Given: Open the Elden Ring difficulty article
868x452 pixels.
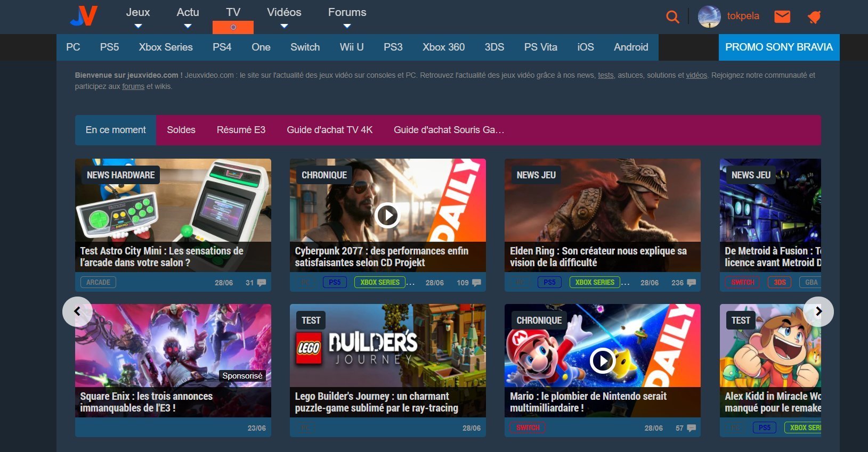Looking at the screenshot, I should [x=598, y=257].
